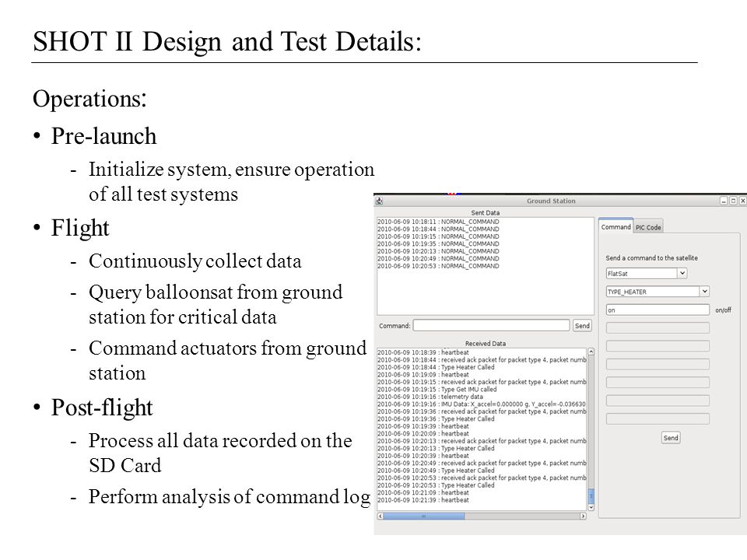747x560 pixels.
Task: Select received line '10:18:44 : Type Heater Called'
Action: (436, 367)
